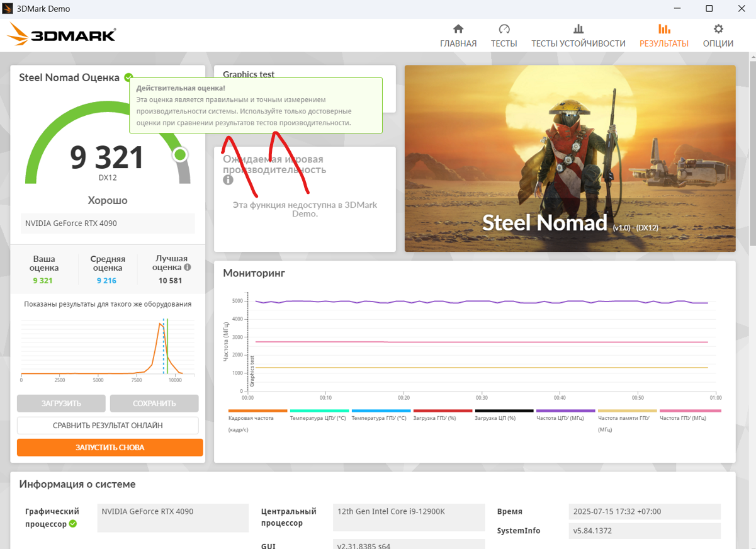Click the NVIDIA GeForce RTX 4090 field under score

click(x=108, y=224)
